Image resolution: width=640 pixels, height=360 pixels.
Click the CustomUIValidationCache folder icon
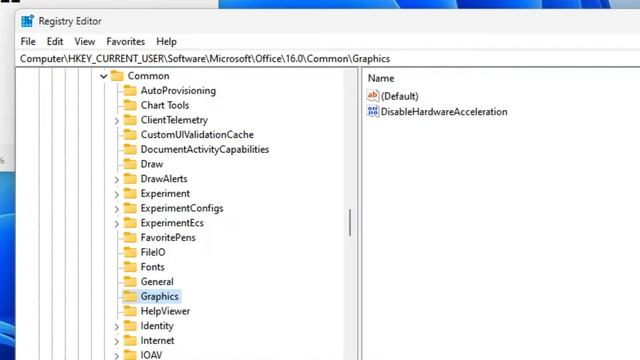pos(130,134)
